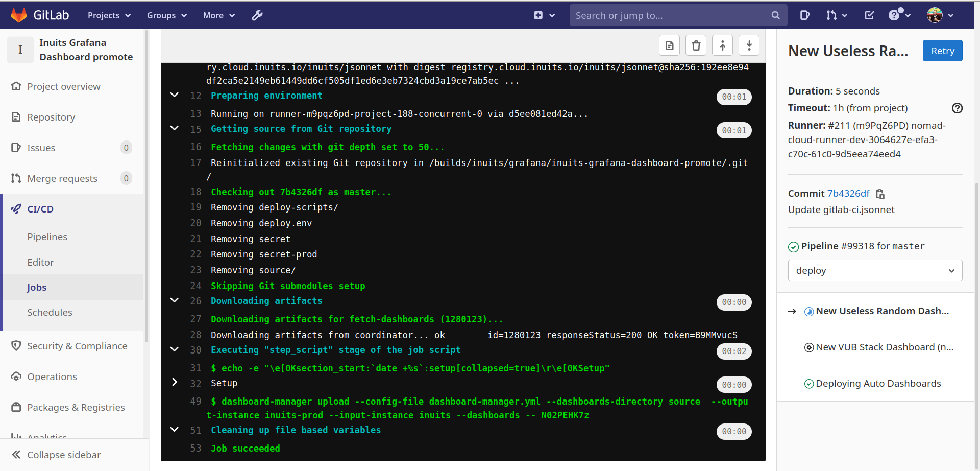Expand the collapsed Setup section
This screenshot has width=980, height=471.
point(175,383)
